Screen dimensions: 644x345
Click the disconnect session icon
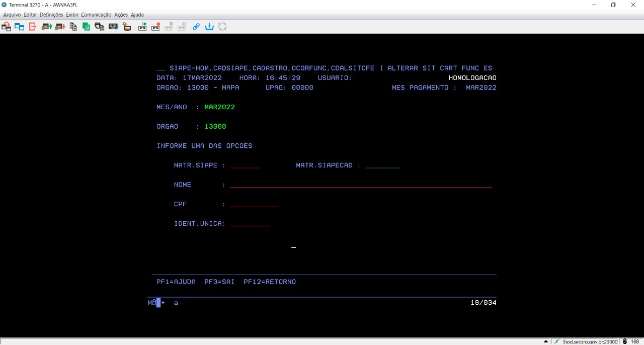(33, 27)
